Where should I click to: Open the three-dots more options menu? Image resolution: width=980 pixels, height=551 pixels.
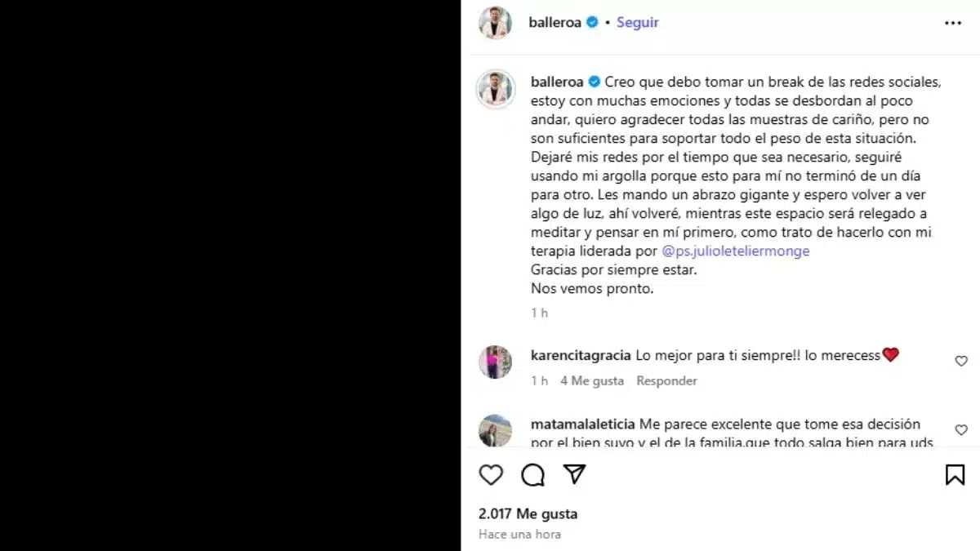point(953,24)
